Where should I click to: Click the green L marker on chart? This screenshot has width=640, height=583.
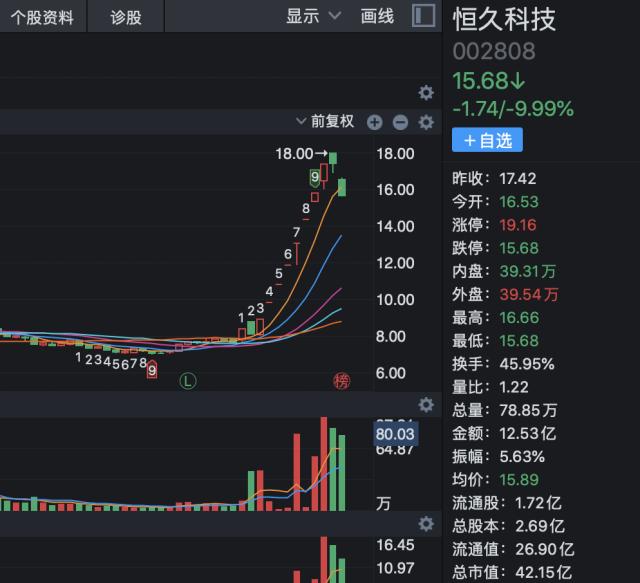(188, 381)
